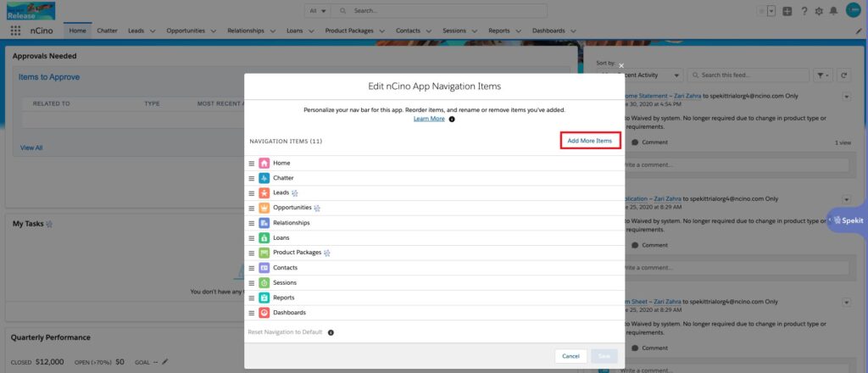Click Cancel in the dialog
This screenshot has height=373, width=868.
[570, 356]
